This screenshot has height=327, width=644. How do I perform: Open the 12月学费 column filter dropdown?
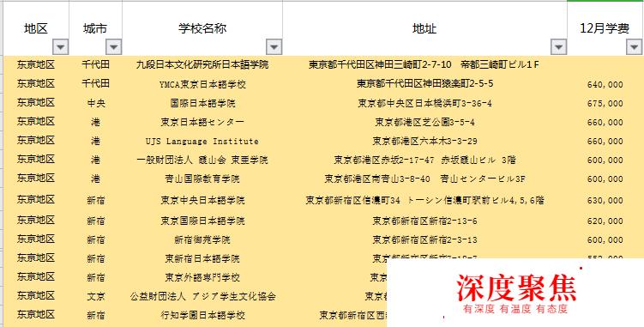[x=635, y=47]
